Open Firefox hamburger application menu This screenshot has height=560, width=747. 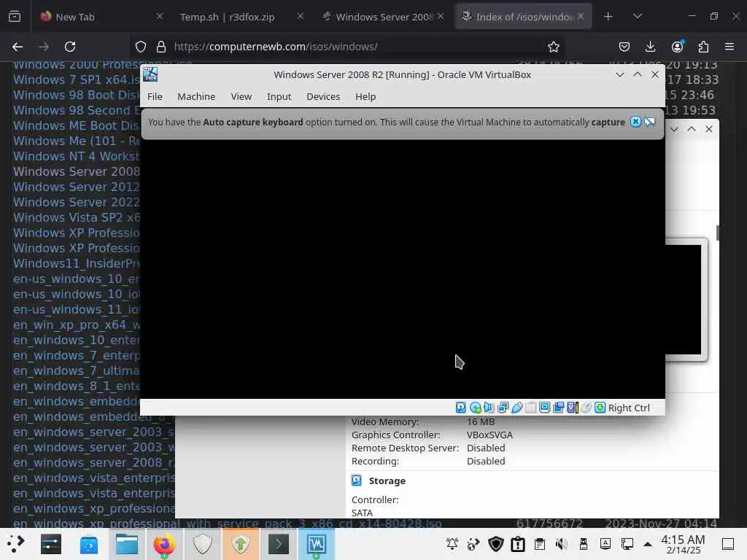coord(729,47)
